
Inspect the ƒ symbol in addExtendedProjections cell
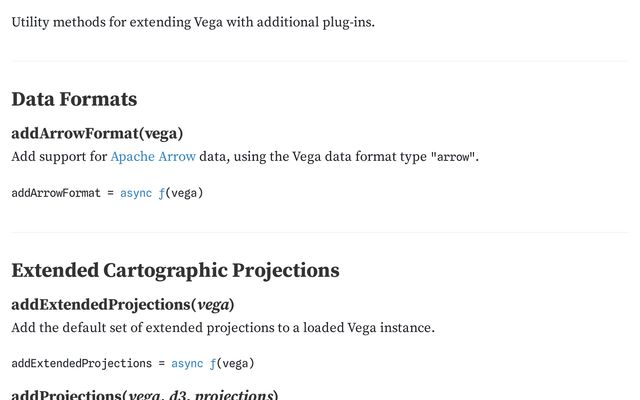(x=213, y=363)
